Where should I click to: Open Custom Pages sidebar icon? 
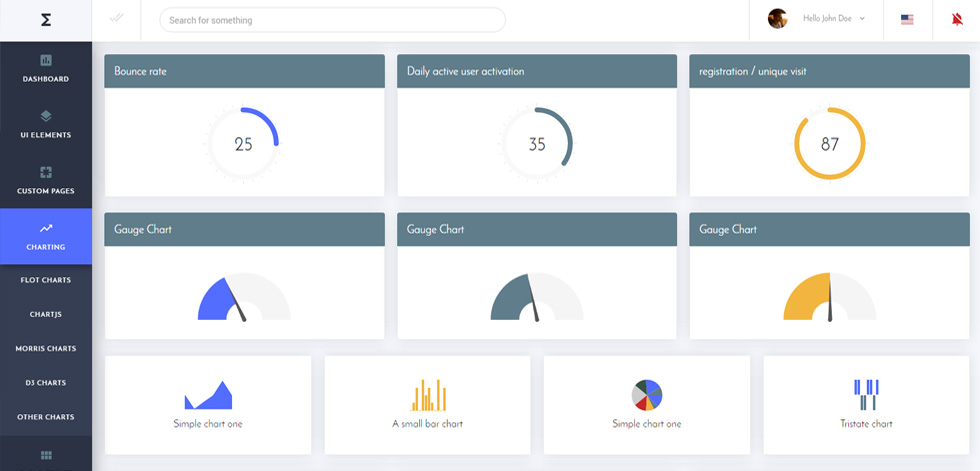pos(46,172)
